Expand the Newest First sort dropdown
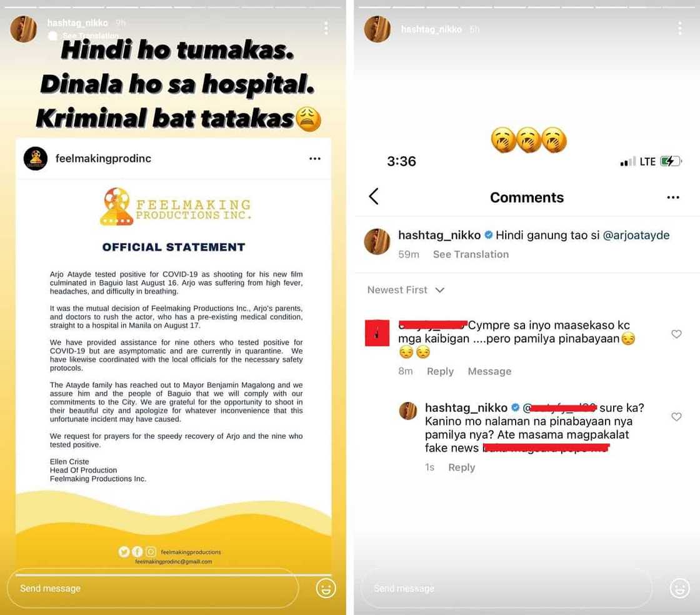Screen dimensions: 700x615 [406, 290]
